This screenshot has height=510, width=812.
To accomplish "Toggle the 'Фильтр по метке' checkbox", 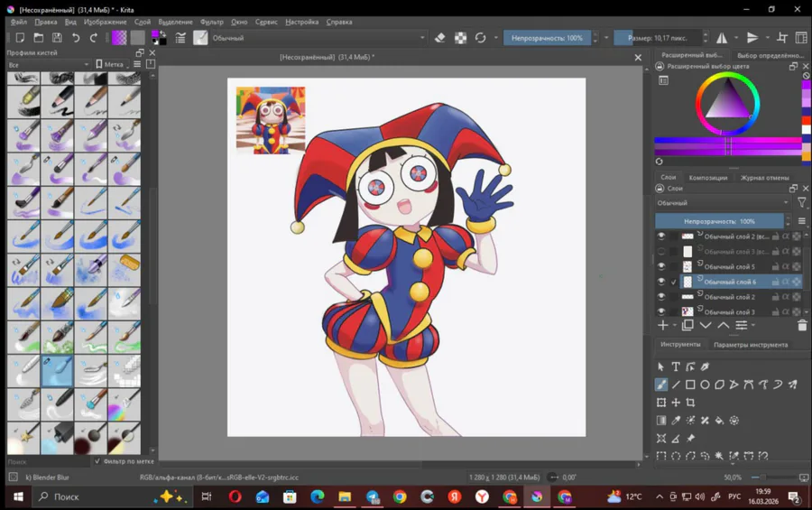I will click(x=97, y=461).
